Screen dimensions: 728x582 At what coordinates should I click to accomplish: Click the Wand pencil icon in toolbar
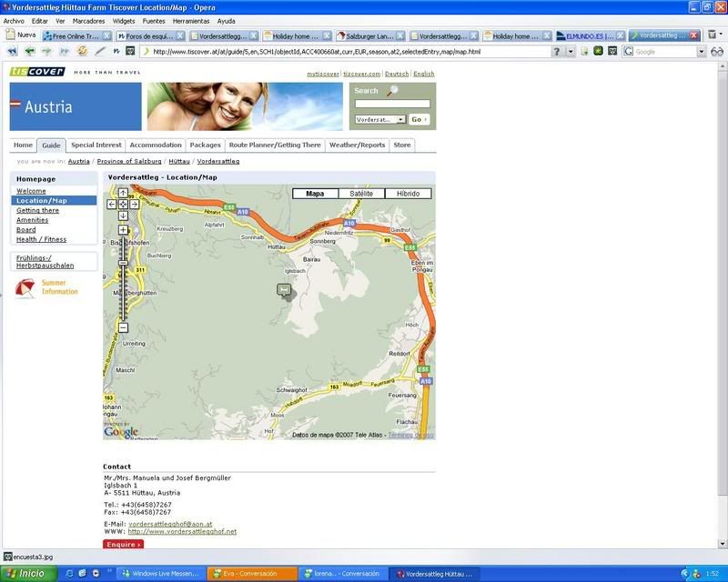100,51
